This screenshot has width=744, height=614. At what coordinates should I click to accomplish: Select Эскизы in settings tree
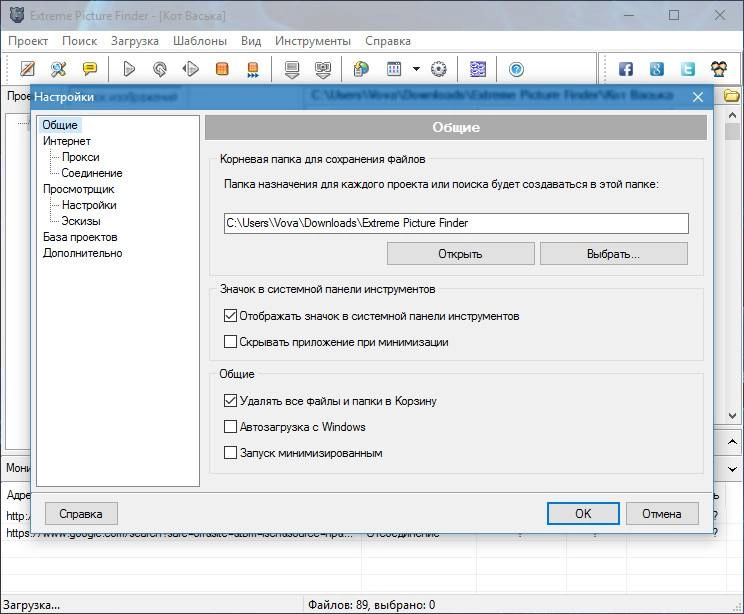point(81,221)
